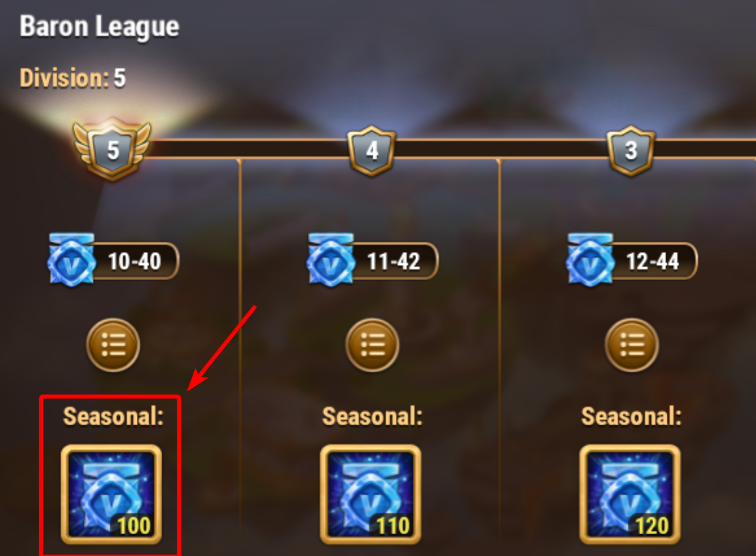Viewport: 756px width, 556px height.
Task: Open the Division 3 rewards list button
Action: [x=631, y=345]
